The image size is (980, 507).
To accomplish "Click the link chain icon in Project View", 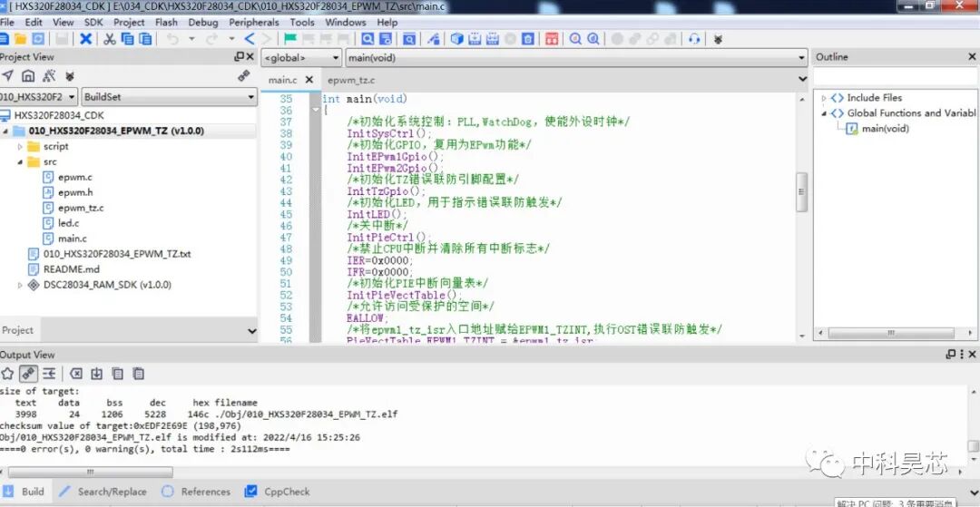I will [244, 75].
